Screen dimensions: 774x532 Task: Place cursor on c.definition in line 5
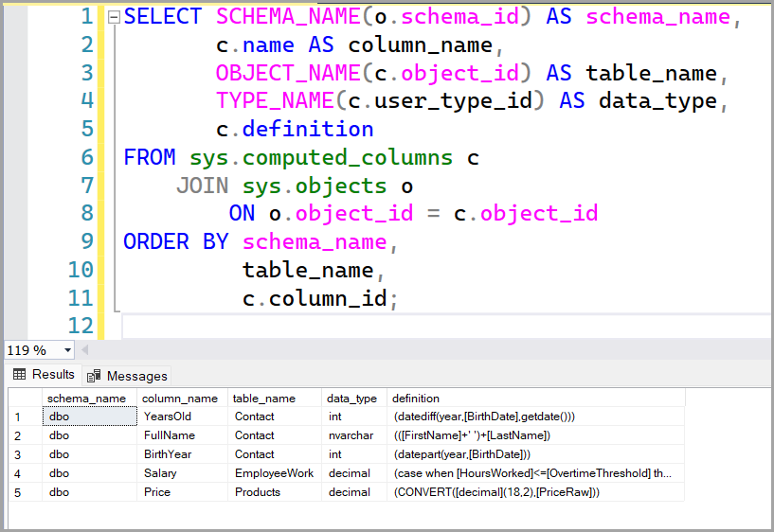coord(295,130)
